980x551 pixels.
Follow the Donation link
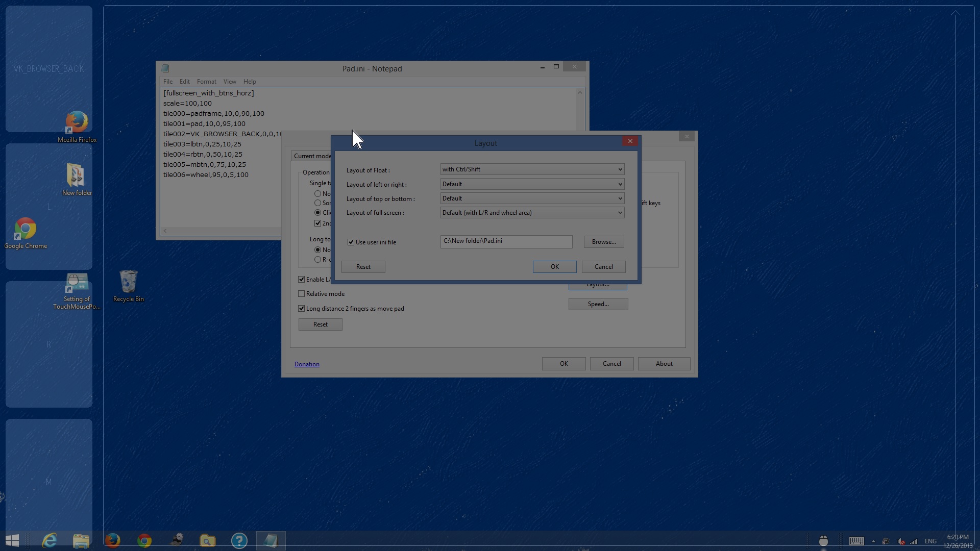[307, 364]
